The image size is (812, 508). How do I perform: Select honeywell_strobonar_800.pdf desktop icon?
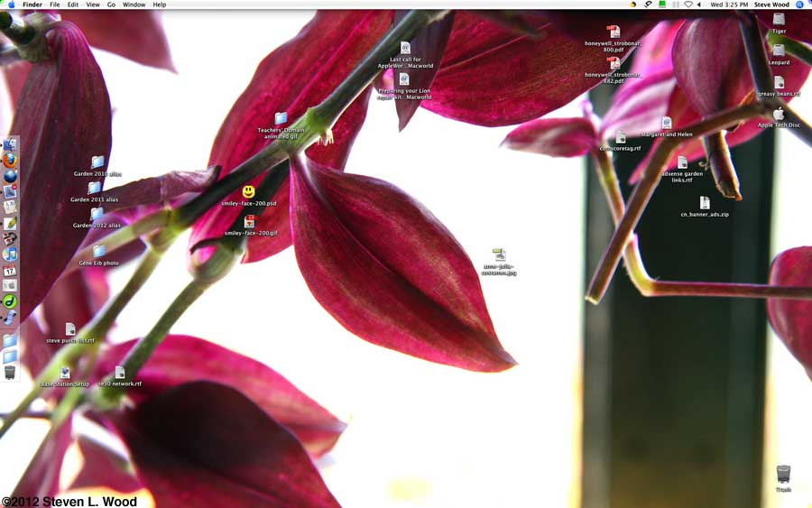tap(614, 32)
